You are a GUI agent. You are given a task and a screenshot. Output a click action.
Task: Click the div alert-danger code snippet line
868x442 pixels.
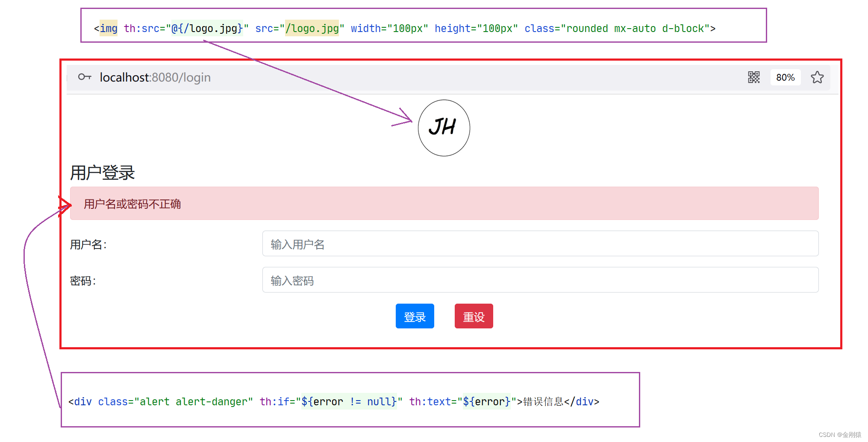pos(334,401)
